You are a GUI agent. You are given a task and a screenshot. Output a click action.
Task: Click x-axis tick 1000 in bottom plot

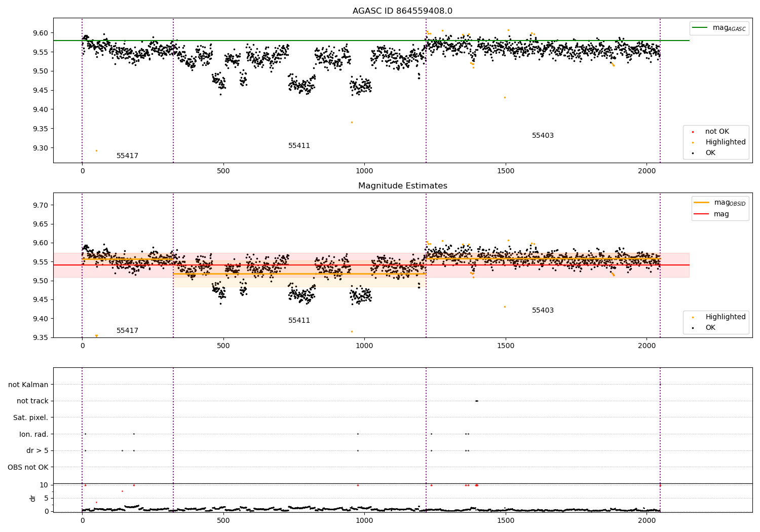364,520
